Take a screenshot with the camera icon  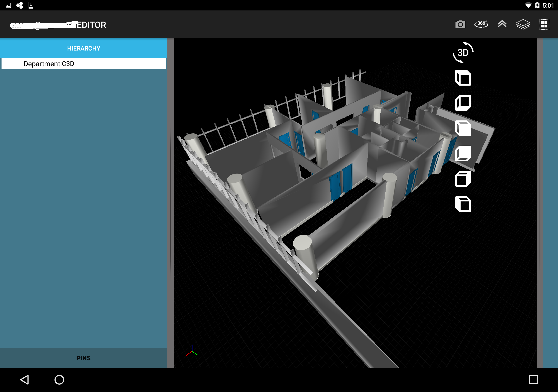460,25
